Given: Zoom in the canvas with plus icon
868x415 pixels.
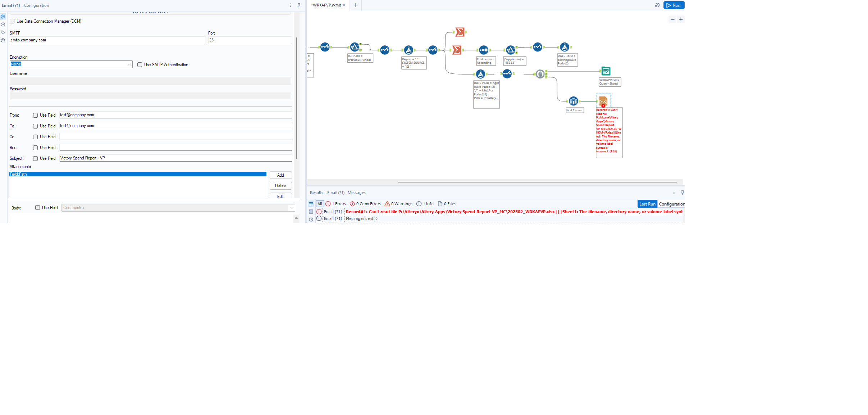Looking at the screenshot, I should (x=681, y=20).
